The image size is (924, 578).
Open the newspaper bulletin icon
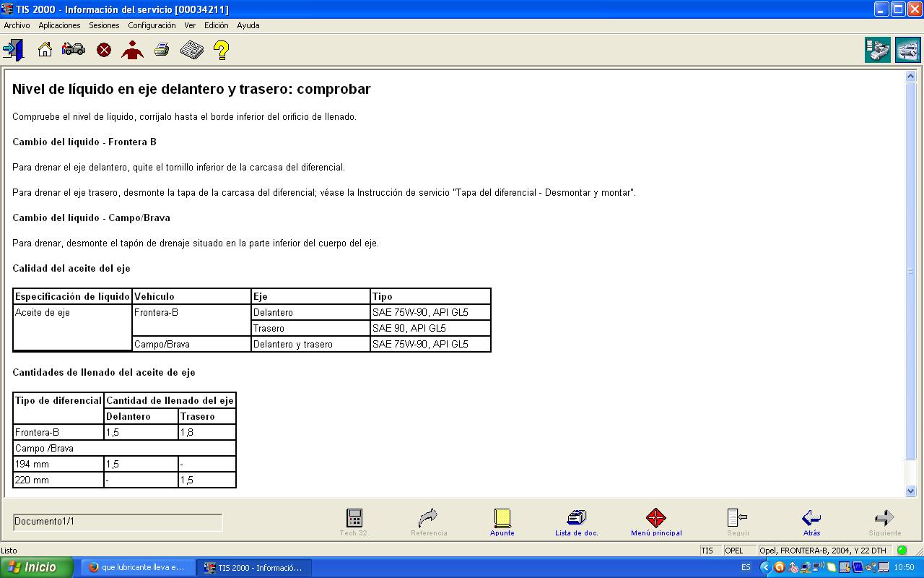coord(191,50)
